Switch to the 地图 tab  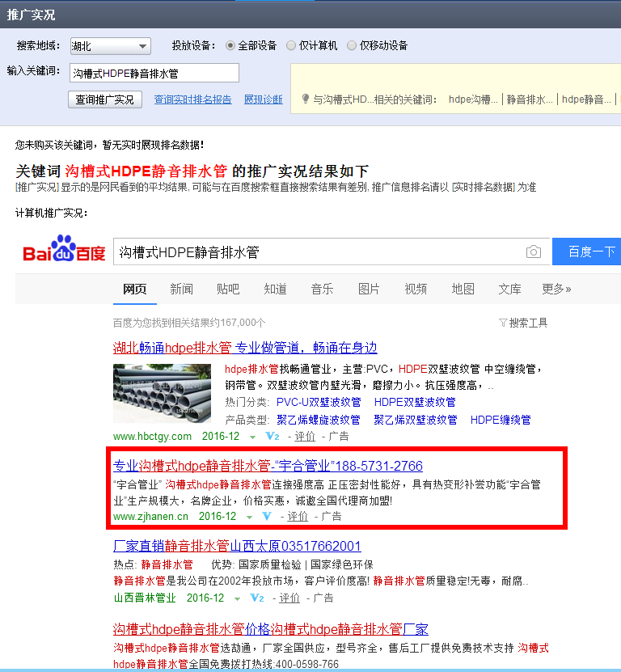pos(463,289)
